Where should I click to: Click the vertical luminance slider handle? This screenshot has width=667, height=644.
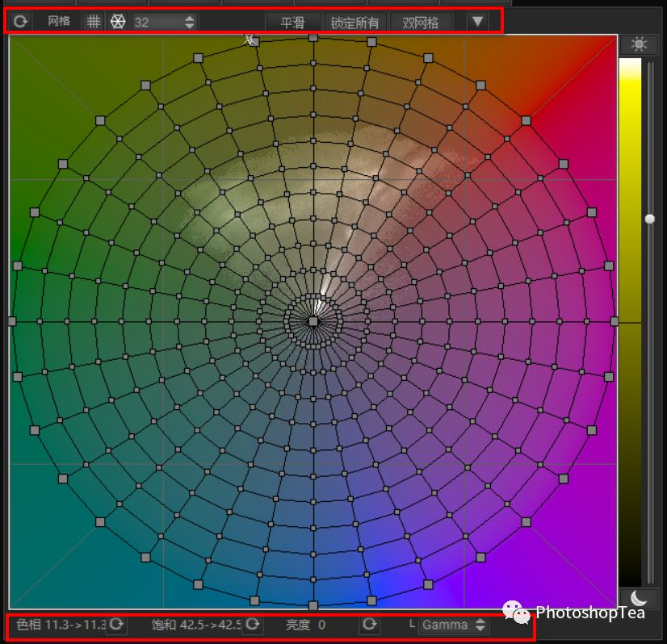click(650, 218)
